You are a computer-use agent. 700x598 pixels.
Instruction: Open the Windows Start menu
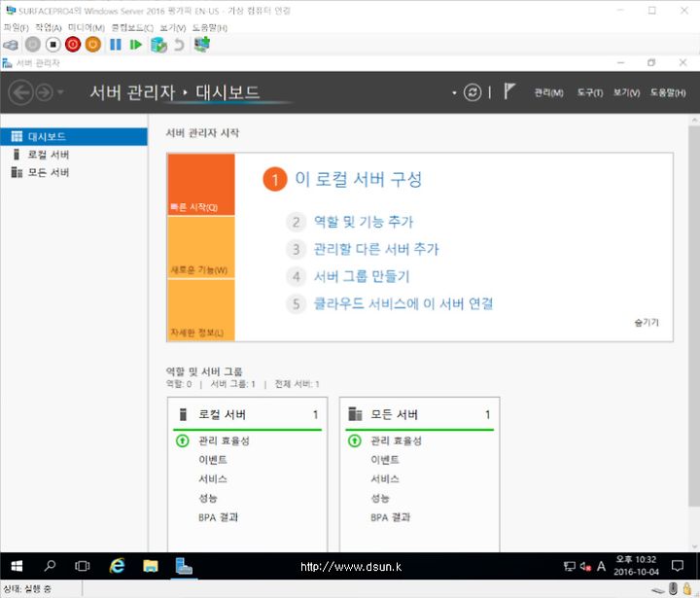(x=17, y=566)
